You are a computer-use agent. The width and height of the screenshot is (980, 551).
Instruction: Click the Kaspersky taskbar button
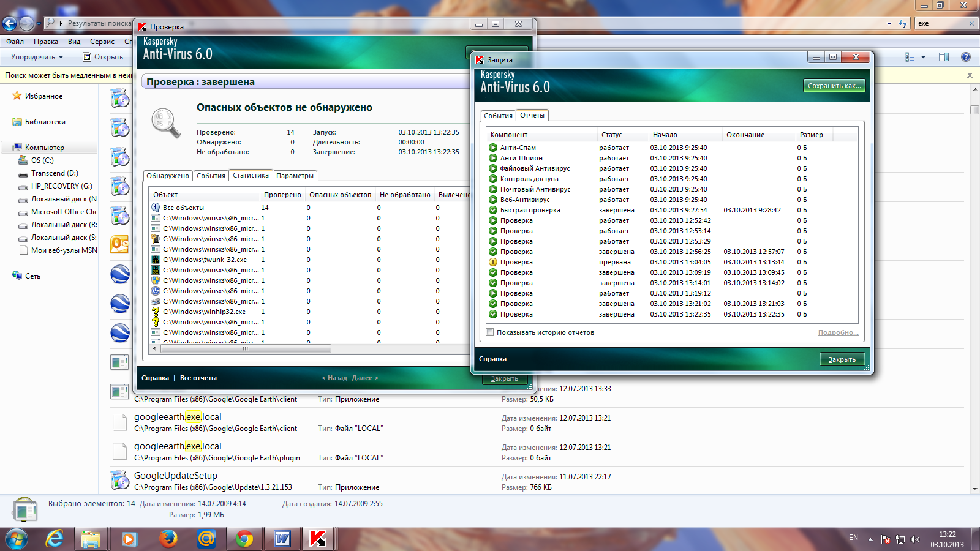tap(318, 539)
